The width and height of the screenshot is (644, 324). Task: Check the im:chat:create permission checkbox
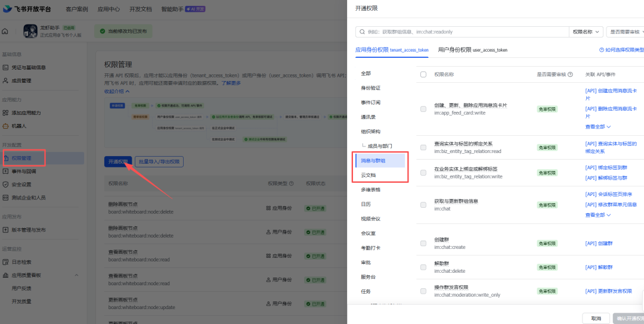[x=423, y=243]
